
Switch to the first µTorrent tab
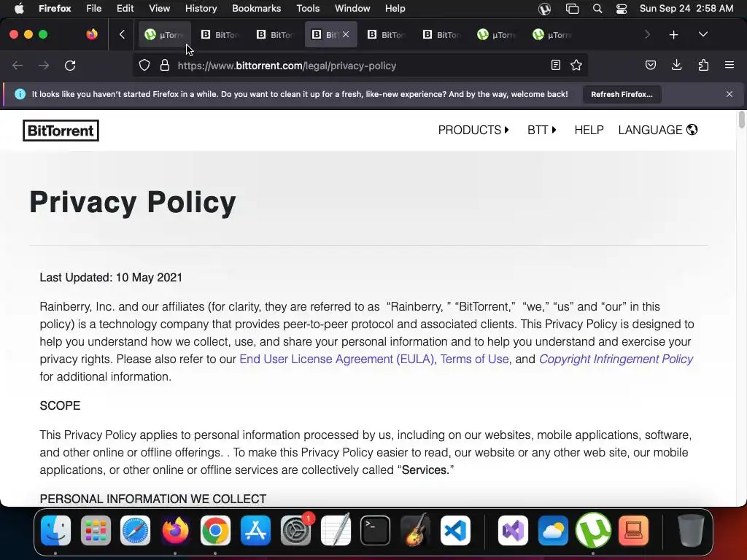(x=164, y=34)
